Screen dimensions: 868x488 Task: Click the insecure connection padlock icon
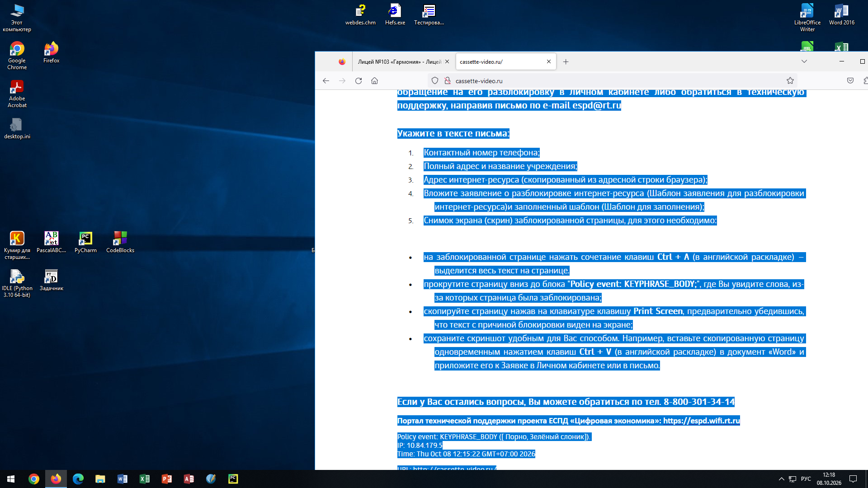click(x=448, y=81)
